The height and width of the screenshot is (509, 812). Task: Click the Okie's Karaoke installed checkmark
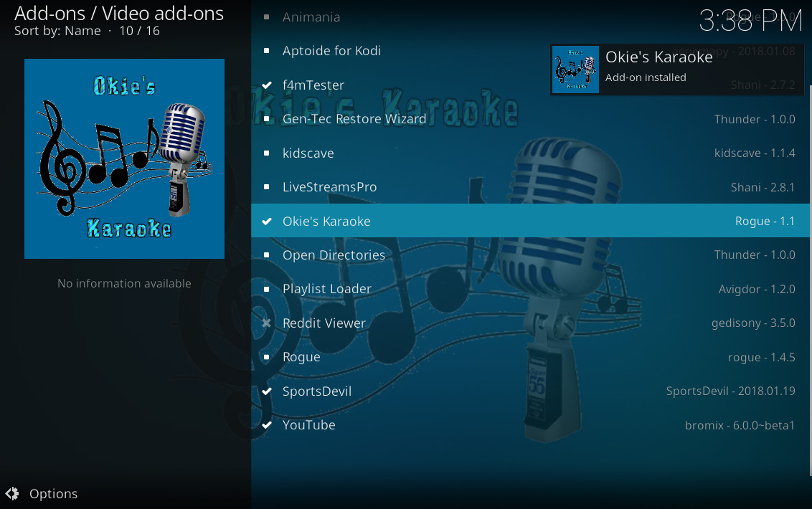point(267,221)
